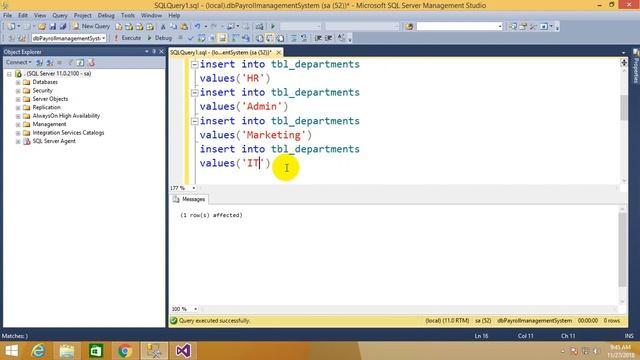Click the Save disk icon
Screen dimensions: 640x360
53,27
